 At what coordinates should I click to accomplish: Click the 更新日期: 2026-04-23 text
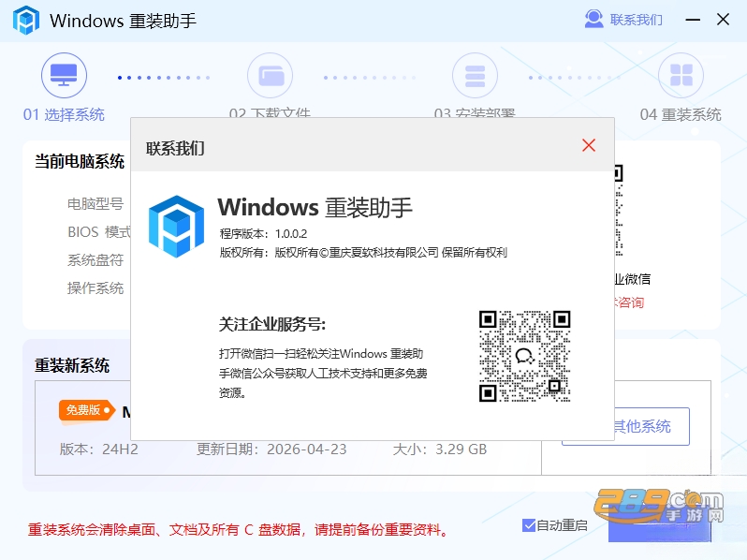tap(271, 449)
